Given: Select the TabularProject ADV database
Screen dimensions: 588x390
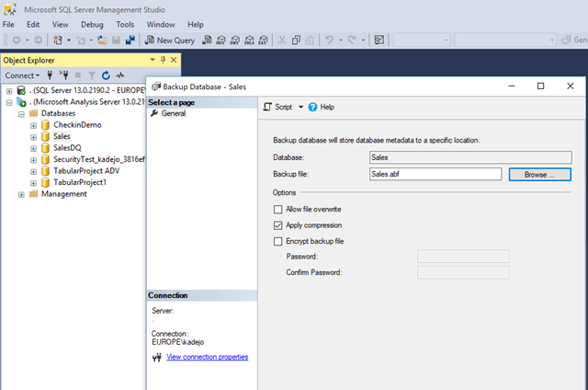Looking at the screenshot, I should [86, 171].
